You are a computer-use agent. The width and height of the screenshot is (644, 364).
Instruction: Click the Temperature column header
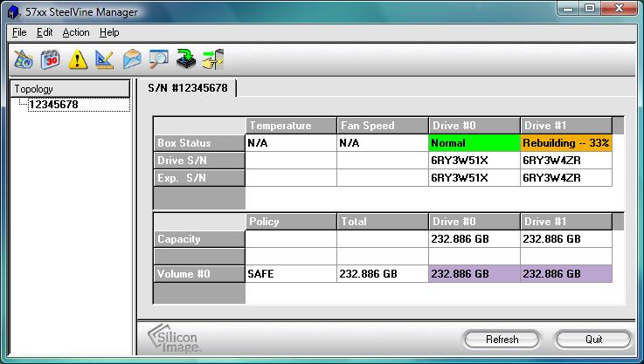(291, 125)
